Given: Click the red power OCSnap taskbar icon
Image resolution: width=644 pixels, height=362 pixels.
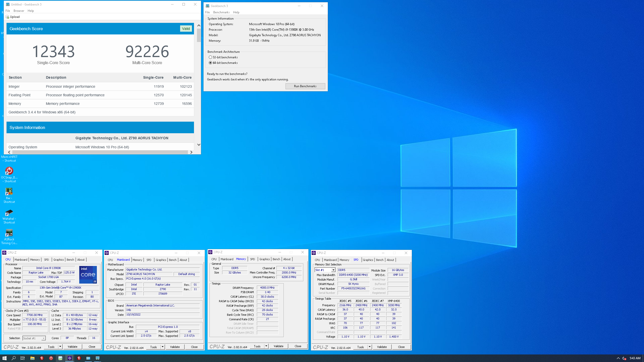Looking at the screenshot, I should (x=51, y=358).
